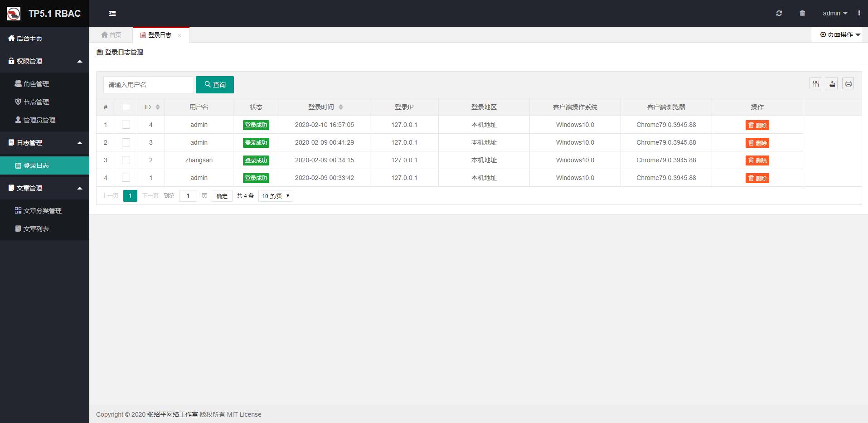Click the 2020-02-09 00:41:29 login time
The image size is (868, 423).
click(x=325, y=142)
